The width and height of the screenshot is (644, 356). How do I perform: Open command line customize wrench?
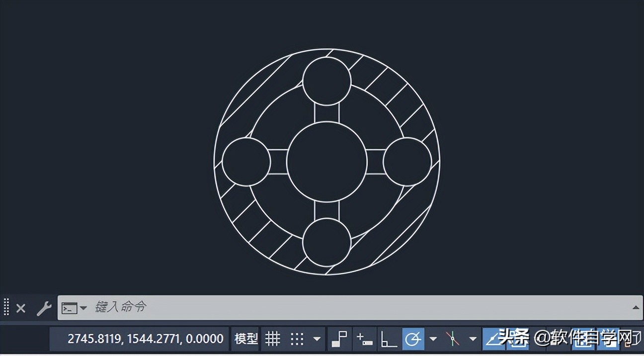pyautogui.click(x=44, y=308)
